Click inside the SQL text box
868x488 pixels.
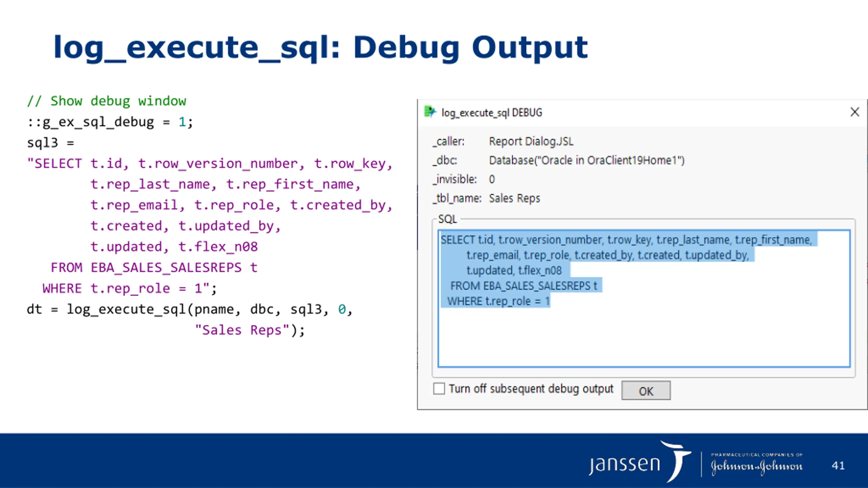point(644,299)
